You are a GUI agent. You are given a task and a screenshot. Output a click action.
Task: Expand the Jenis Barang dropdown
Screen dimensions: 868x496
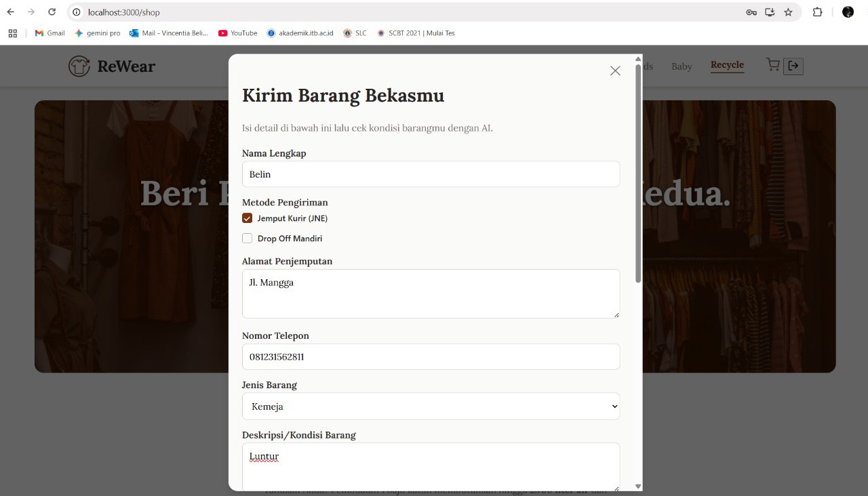point(431,407)
